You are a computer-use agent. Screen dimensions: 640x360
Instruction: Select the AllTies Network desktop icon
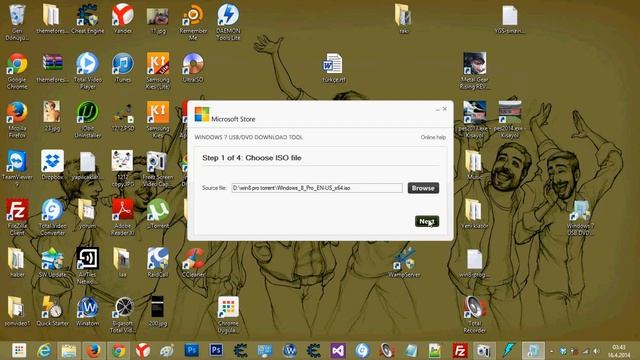[x=87, y=266]
